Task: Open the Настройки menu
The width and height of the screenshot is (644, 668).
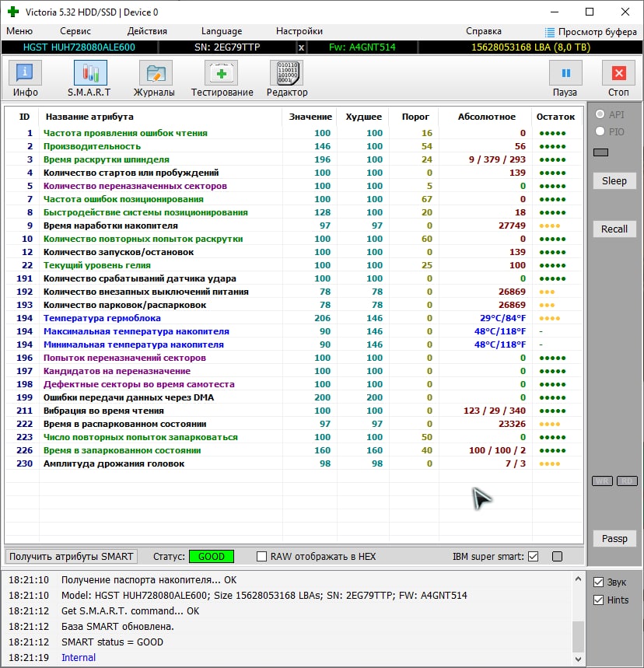Action: coord(299,31)
